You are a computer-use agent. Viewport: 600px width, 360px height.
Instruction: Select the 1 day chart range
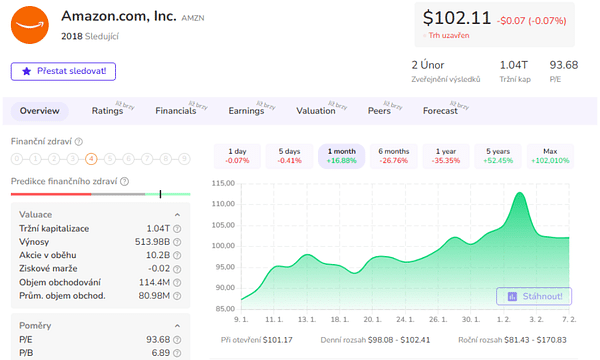click(237, 156)
